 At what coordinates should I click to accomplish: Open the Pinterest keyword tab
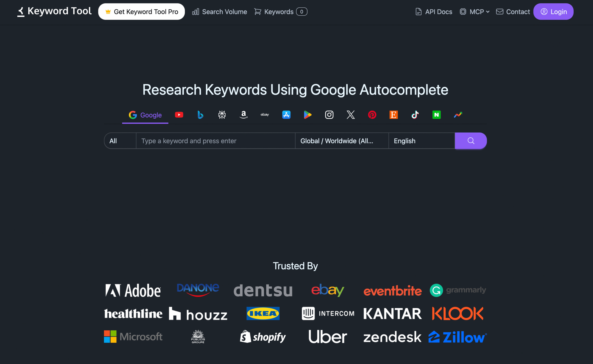372,115
